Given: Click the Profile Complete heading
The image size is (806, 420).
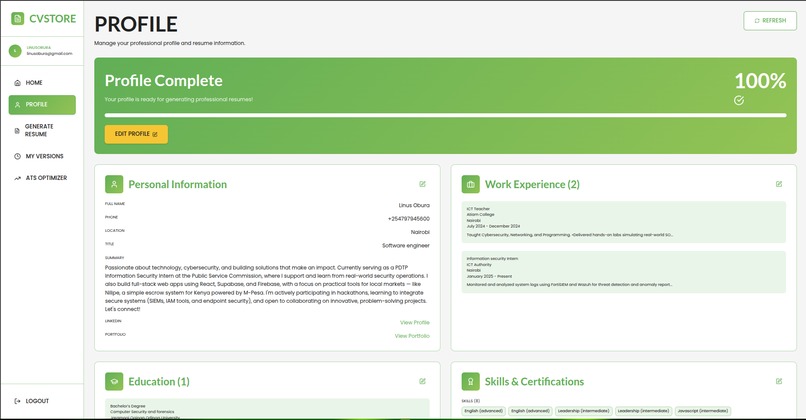Looking at the screenshot, I should coord(163,81).
